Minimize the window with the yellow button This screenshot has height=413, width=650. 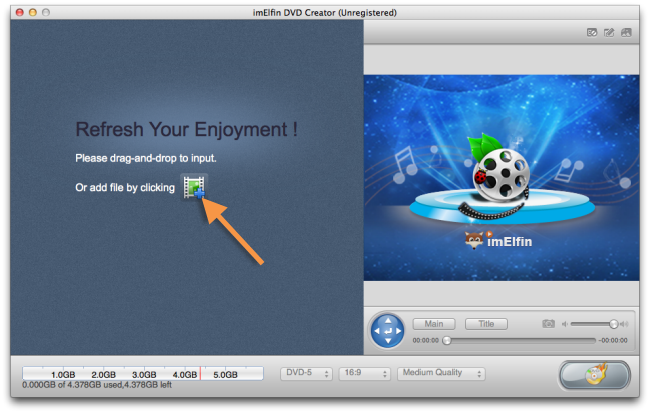click(33, 12)
